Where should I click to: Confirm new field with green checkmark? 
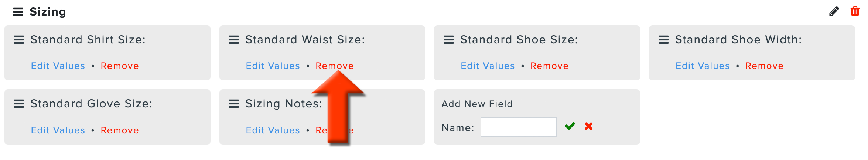click(x=570, y=126)
